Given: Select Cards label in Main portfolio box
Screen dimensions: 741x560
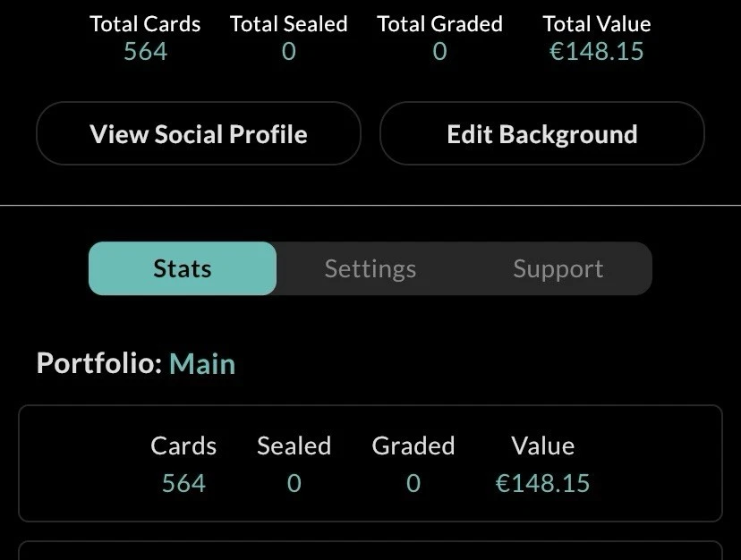Looking at the screenshot, I should (183, 445).
